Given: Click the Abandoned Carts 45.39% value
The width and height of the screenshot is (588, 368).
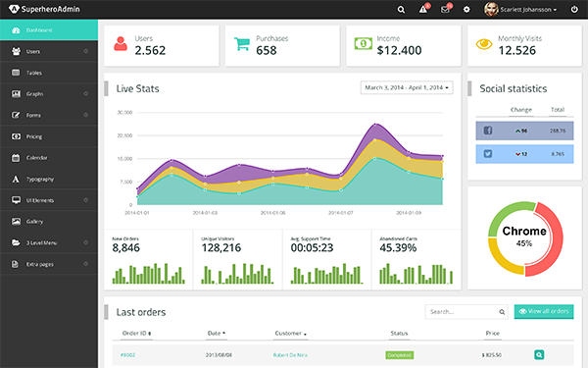Looking at the screenshot, I should [398, 248].
